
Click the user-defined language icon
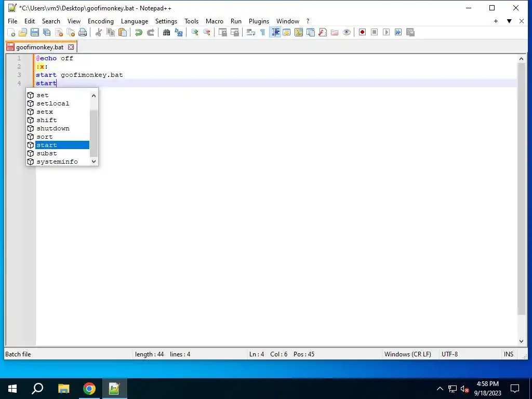tap(287, 32)
